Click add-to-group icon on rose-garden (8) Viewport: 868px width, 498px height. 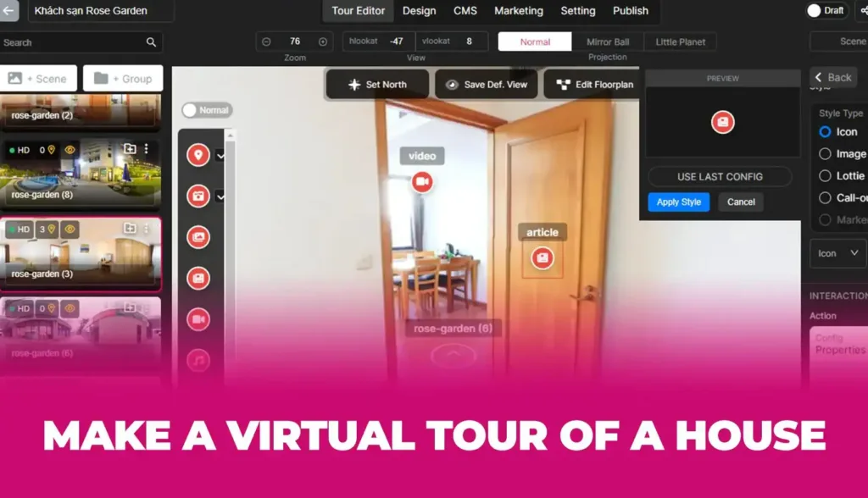tap(130, 149)
